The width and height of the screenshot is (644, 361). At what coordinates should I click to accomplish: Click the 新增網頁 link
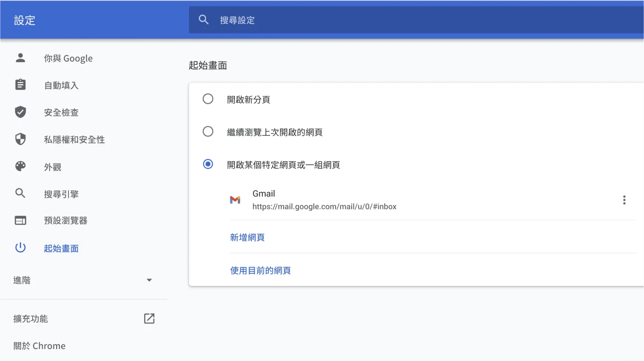tap(247, 237)
